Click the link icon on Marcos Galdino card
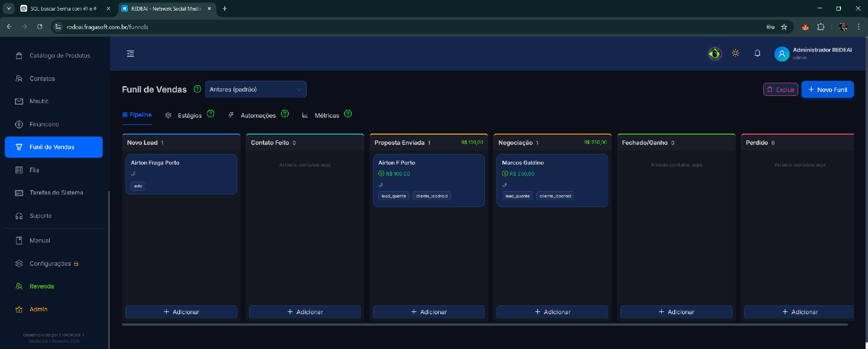 coord(504,185)
